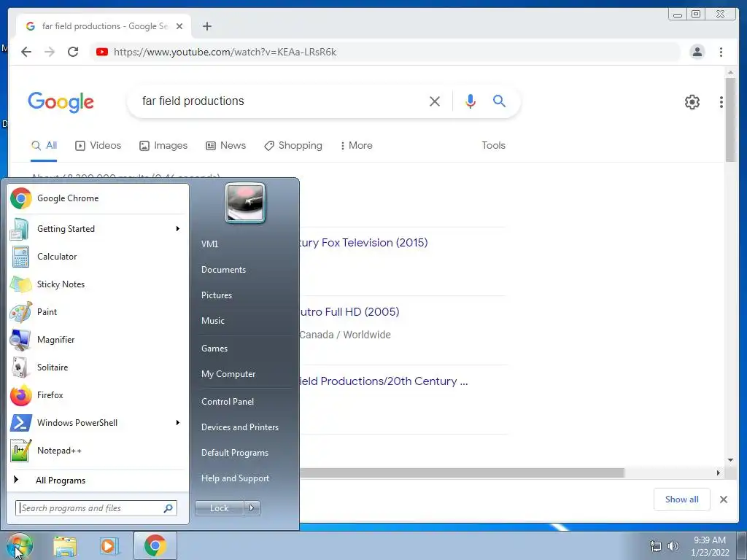The width and height of the screenshot is (747, 560).
Task: Open Chrome profile avatar menu
Action: coord(697,52)
